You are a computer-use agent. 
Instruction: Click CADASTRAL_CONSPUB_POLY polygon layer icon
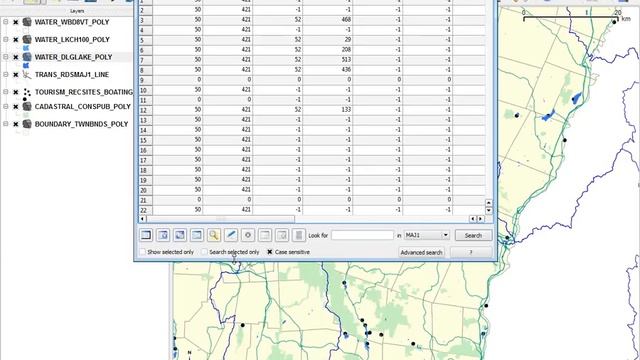(x=27, y=107)
